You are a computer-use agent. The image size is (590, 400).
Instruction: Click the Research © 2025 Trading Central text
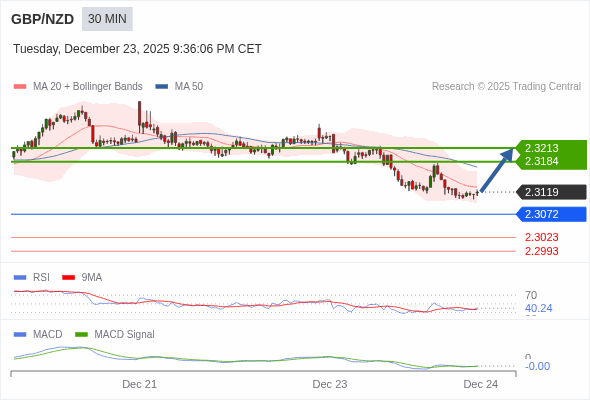[506, 87]
